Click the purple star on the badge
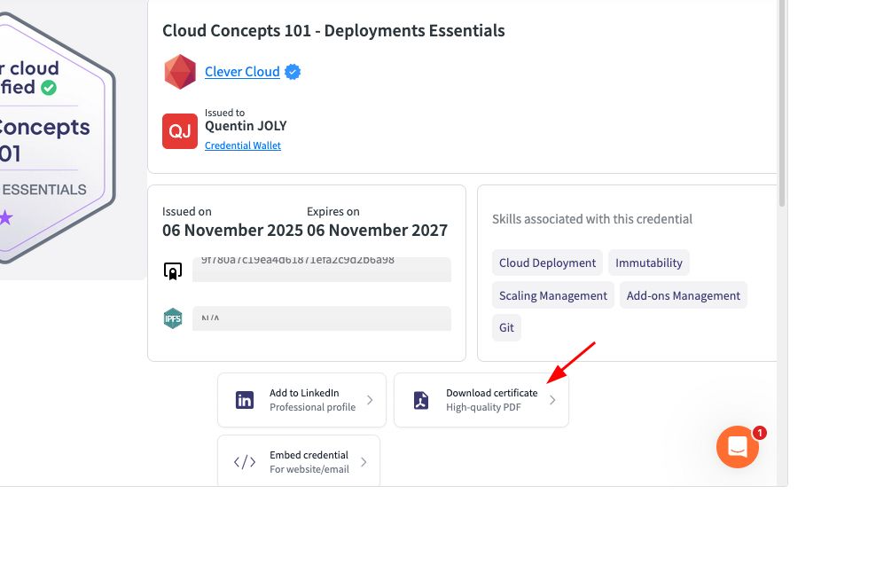This screenshot has width=876, height=588. (x=5, y=217)
